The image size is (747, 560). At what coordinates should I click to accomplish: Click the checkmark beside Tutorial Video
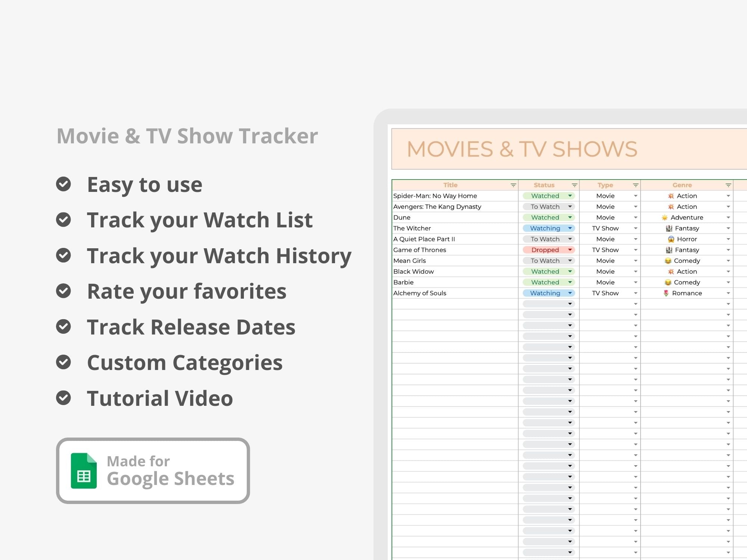coord(63,398)
